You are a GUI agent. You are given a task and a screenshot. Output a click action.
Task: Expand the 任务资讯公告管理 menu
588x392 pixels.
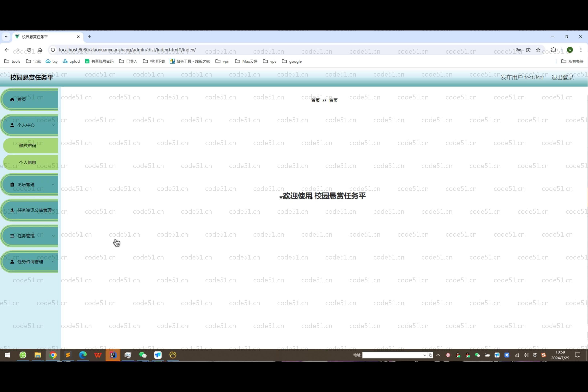tap(30, 210)
